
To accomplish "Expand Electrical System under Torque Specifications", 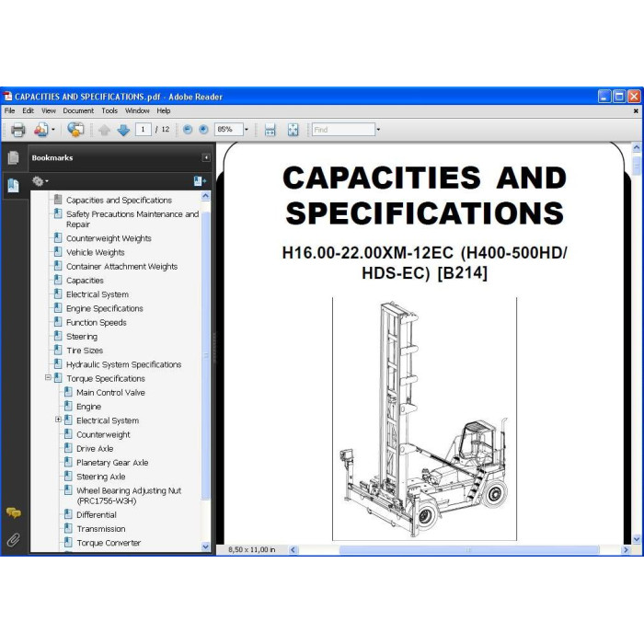I will point(58,420).
